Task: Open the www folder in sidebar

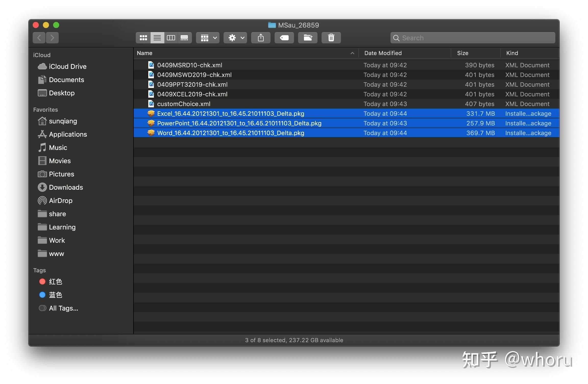Action: pyautogui.click(x=51, y=254)
